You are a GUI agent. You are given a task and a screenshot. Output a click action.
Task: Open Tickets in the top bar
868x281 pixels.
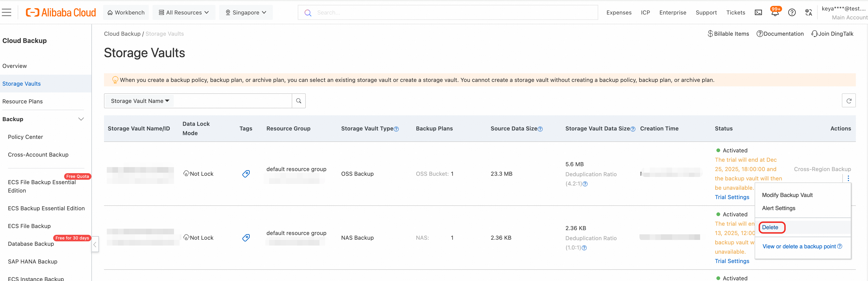click(x=736, y=12)
